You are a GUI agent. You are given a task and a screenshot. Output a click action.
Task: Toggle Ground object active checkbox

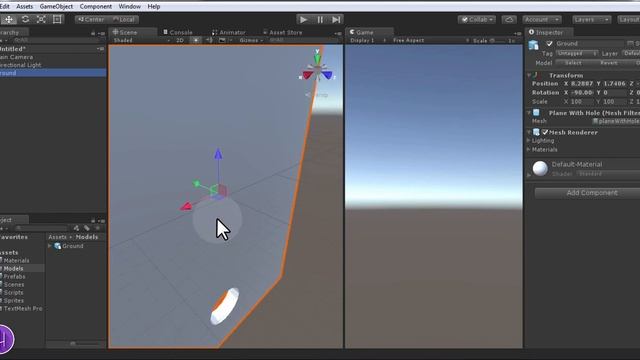pos(549,43)
